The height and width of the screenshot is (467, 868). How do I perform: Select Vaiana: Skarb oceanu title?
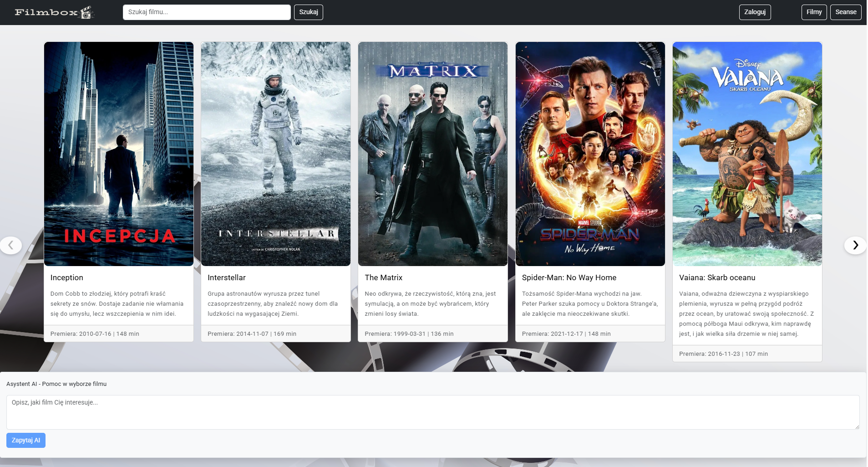(717, 277)
